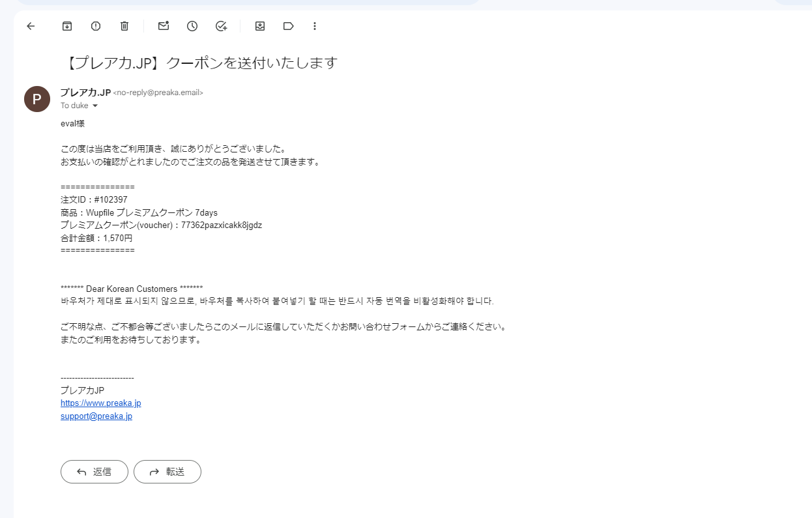Screen dimensions: 812x518
Task: Snooze this email with clock icon
Action: [192, 26]
